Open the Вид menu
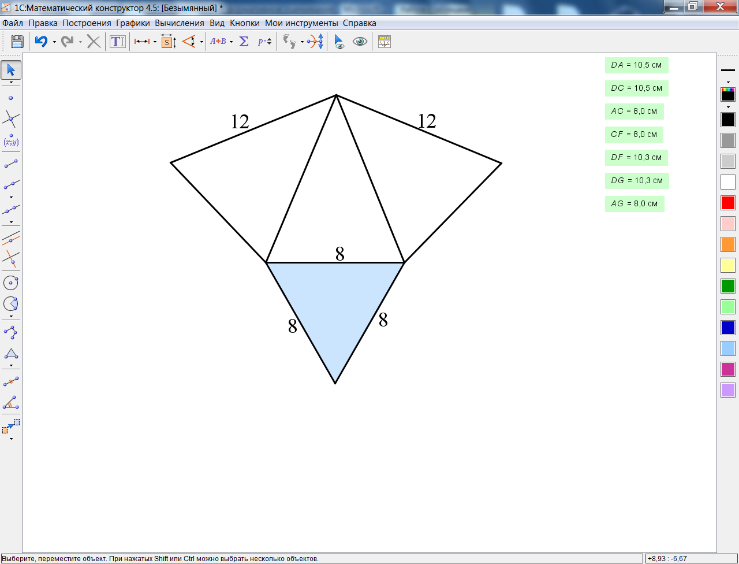Screen dimensions: 739x564 click(217, 23)
